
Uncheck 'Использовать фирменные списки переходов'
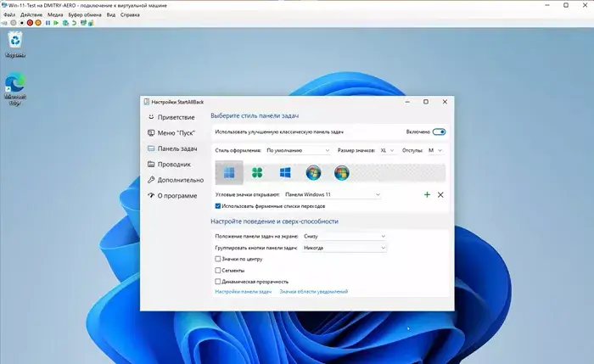pos(219,206)
